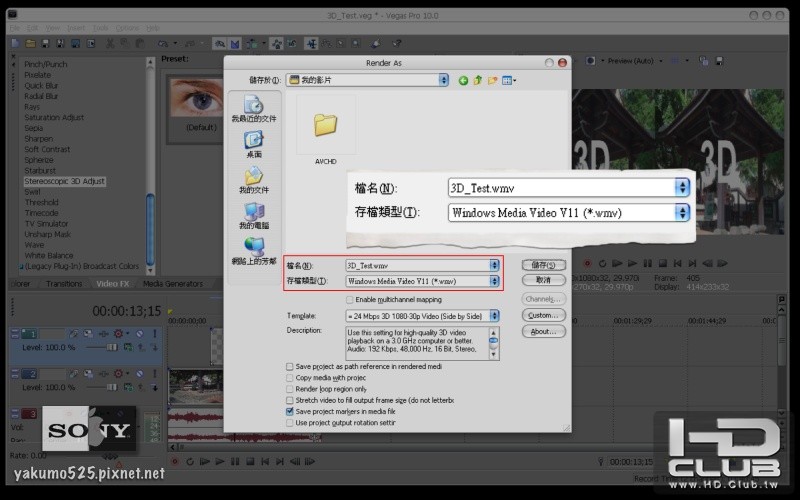Open the Auto Ripple mode dropdown arrow
Image resolution: width=800 pixels, height=500 pixels.
point(264,44)
